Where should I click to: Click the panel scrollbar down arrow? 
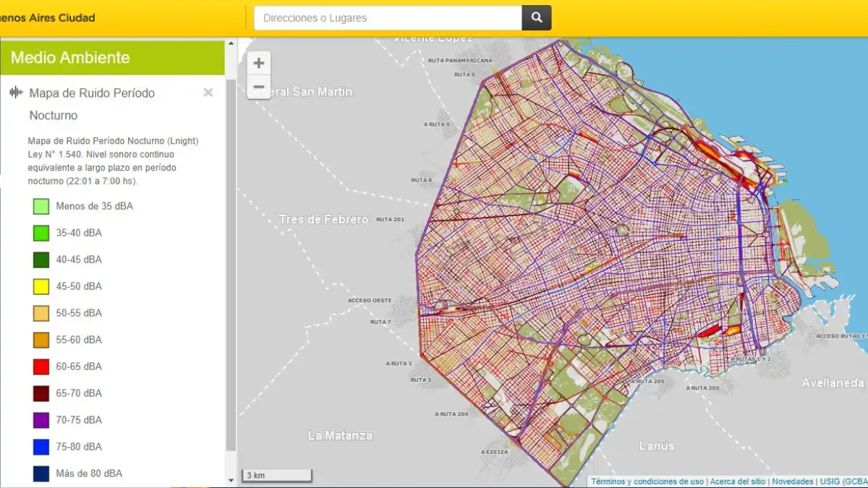pos(231,480)
